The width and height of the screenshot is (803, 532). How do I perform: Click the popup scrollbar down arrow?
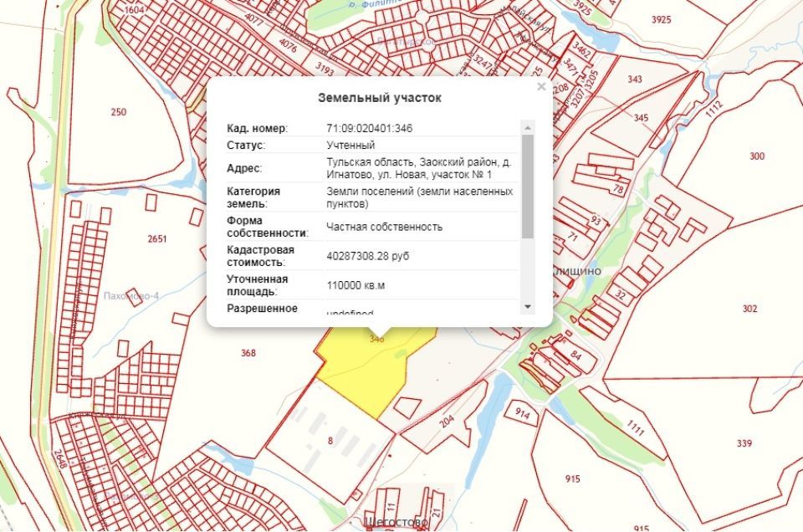pyautogui.click(x=528, y=307)
